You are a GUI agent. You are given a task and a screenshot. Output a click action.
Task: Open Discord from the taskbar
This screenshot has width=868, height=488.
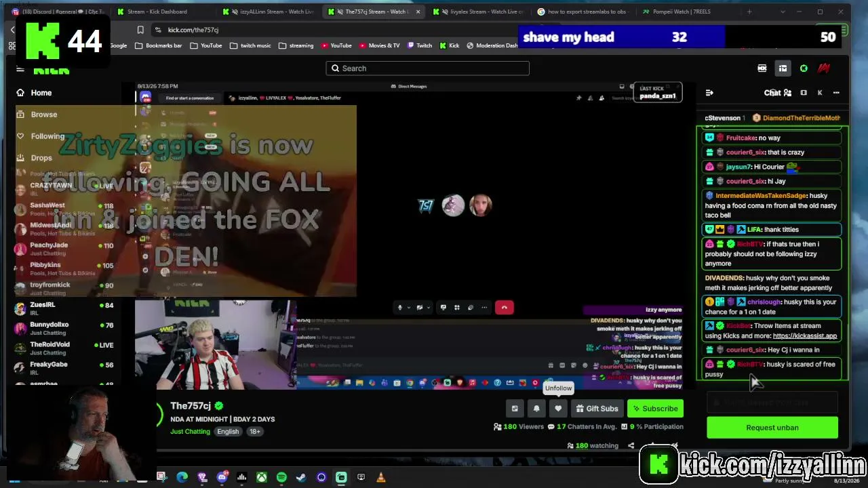tap(222, 477)
